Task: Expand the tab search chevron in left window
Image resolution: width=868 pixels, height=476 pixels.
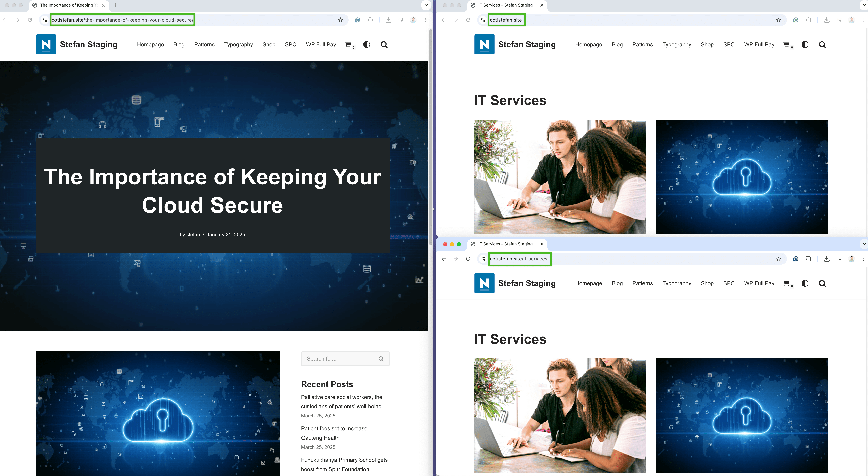Action: click(x=426, y=5)
